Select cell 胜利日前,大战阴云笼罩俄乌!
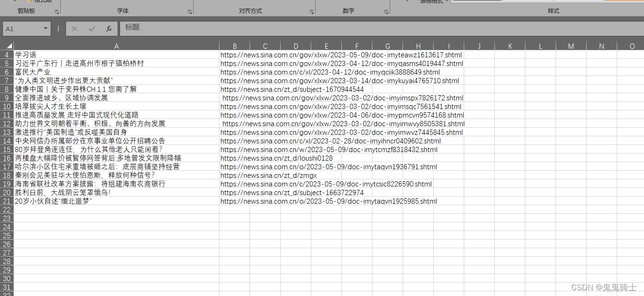The image size is (644, 296). [x=117, y=192]
